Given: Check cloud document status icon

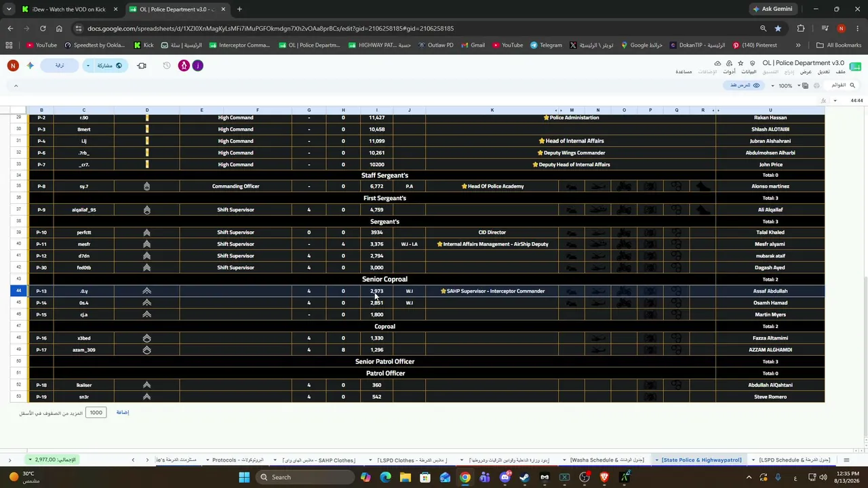Looking at the screenshot, I should [717, 63].
